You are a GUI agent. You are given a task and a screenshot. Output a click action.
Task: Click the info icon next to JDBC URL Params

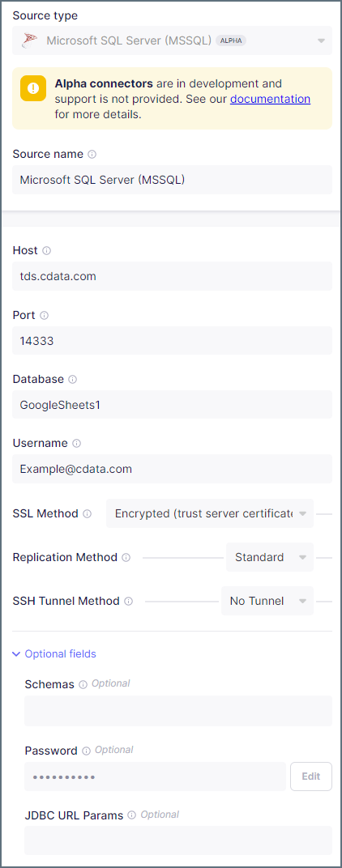click(x=132, y=815)
